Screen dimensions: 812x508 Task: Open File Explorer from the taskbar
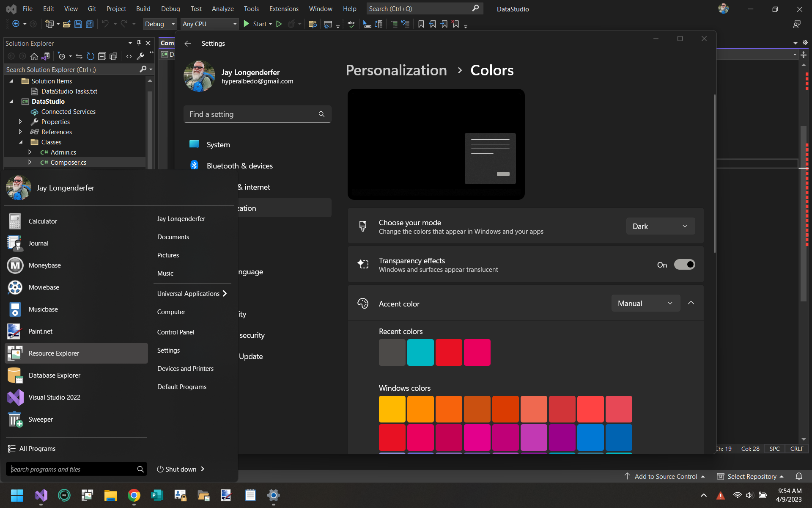click(111, 495)
